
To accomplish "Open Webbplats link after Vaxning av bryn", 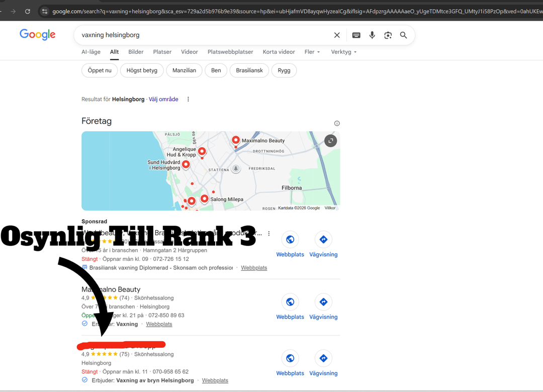I will point(215,380).
